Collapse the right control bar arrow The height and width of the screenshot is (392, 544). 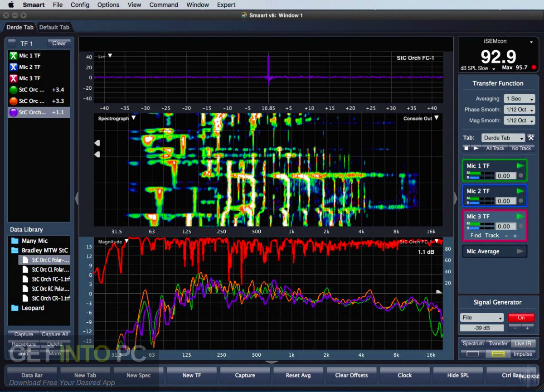(x=456, y=198)
